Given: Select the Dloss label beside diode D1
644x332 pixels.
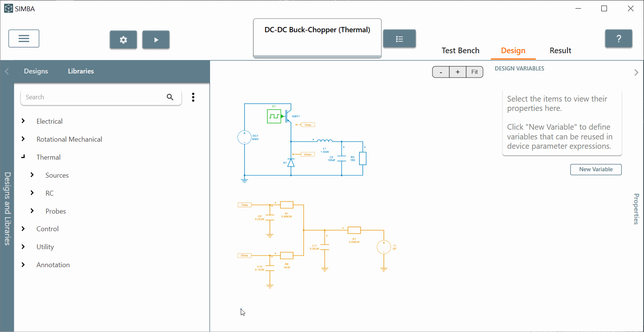Looking at the screenshot, I should click(x=308, y=154).
